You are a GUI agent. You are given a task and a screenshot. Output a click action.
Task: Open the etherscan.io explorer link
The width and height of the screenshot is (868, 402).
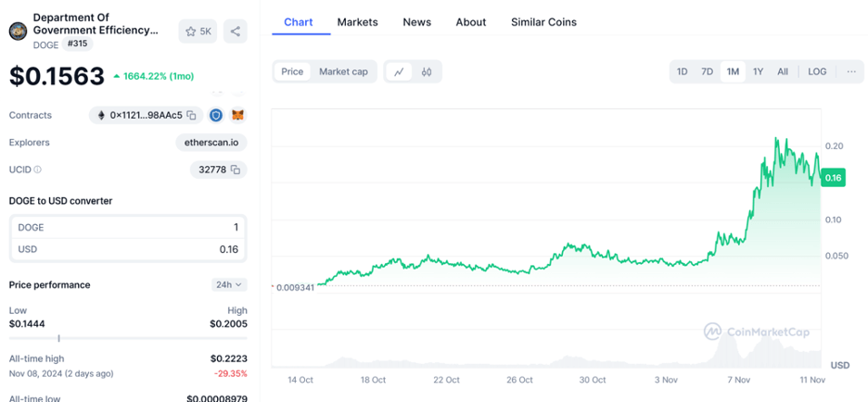[211, 143]
